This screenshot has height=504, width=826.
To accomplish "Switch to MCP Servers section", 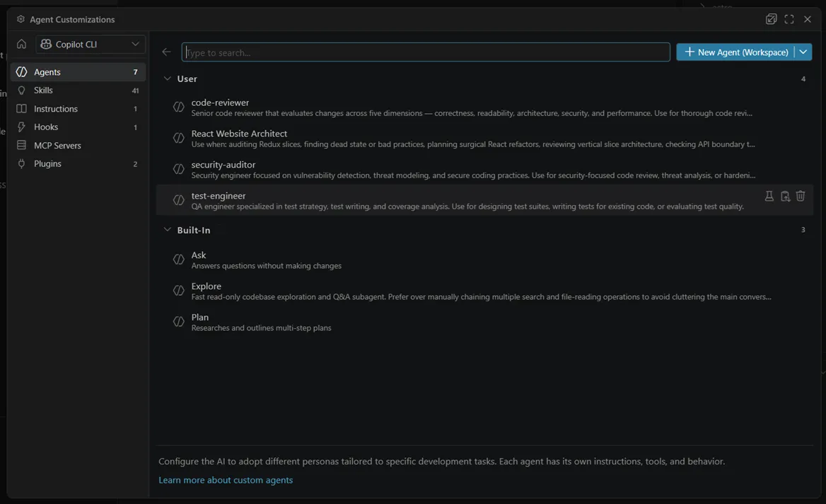I will pyautogui.click(x=78, y=146).
